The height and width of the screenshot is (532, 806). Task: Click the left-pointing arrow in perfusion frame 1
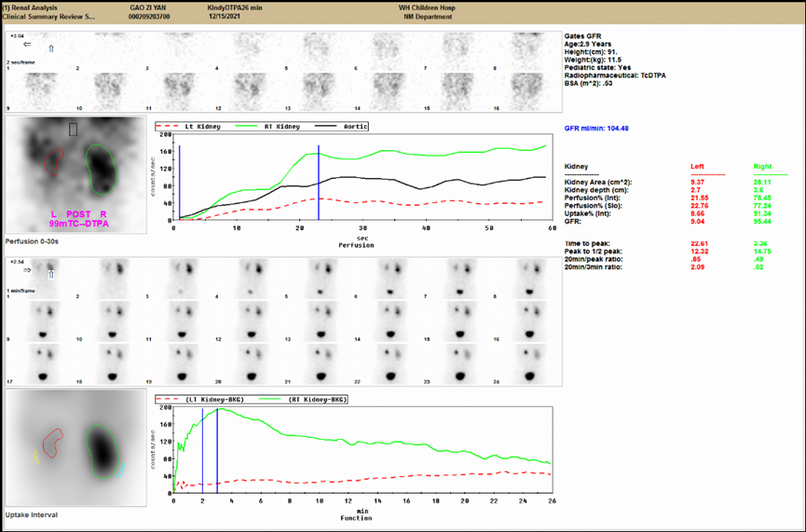(27, 44)
